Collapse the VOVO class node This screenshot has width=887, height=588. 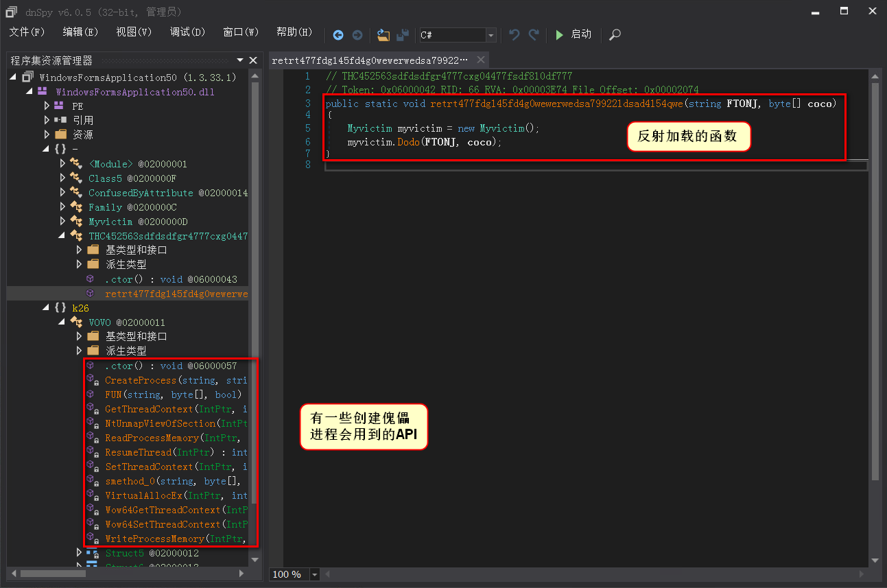62,322
